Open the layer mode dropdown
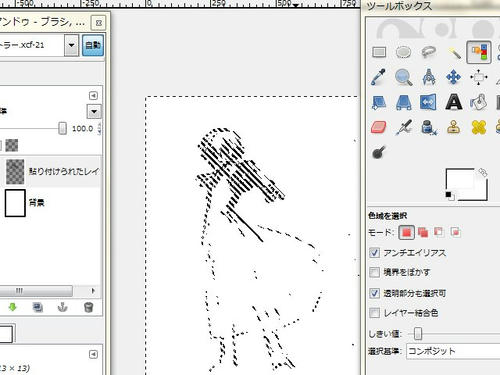This screenshot has width=500, height=375. coord(94,111)
